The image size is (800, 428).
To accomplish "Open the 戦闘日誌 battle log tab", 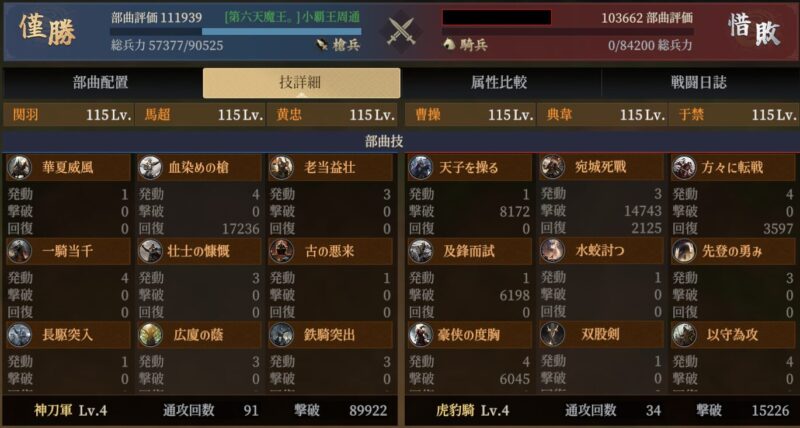I will [700, 83].
